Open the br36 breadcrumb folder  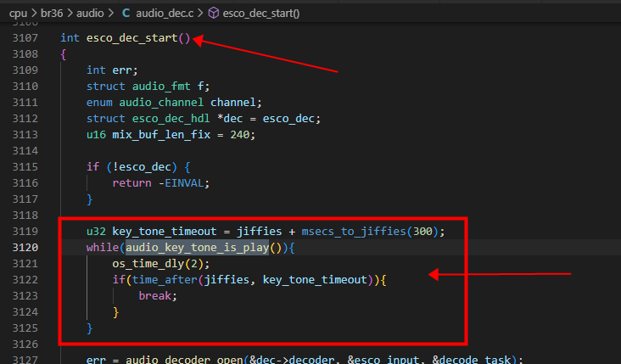click(x=52, y=14)
